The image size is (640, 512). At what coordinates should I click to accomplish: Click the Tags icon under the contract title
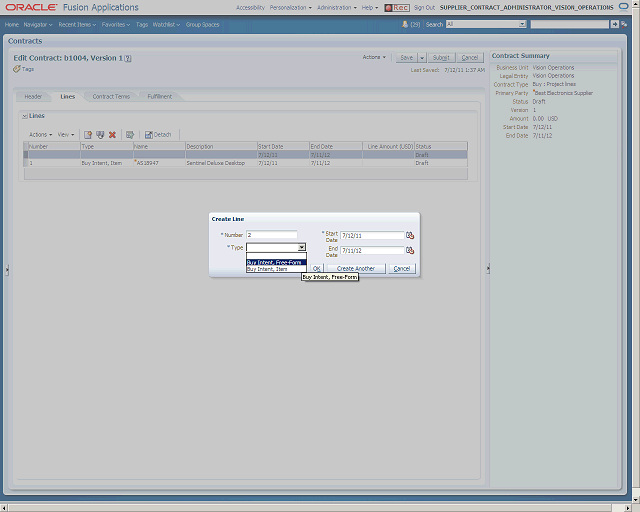click(16, 69)
